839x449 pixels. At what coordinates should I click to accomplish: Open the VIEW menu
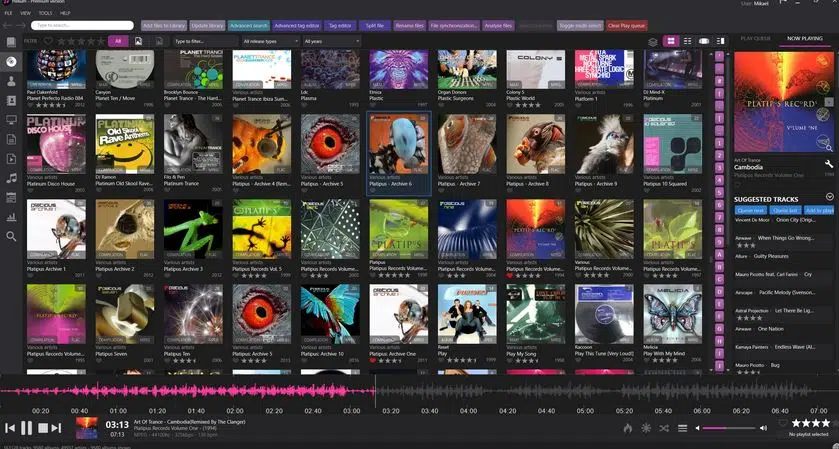(x=25, y=12)
